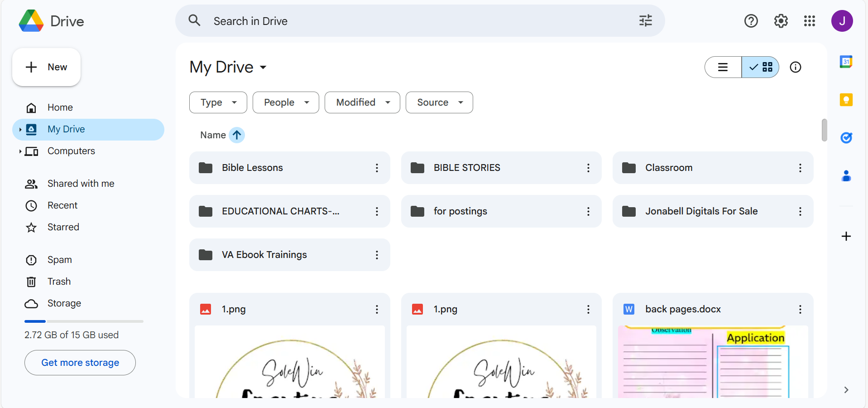Screen dimensions: 868x408
Task: Open Recent files in the sidebar
Action: click(x=88, y=205)
